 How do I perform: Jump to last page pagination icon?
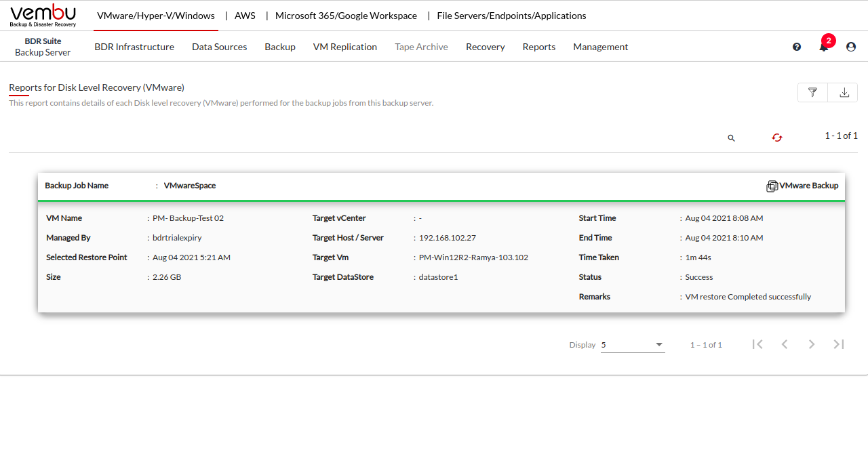click(x=839, y=344)
